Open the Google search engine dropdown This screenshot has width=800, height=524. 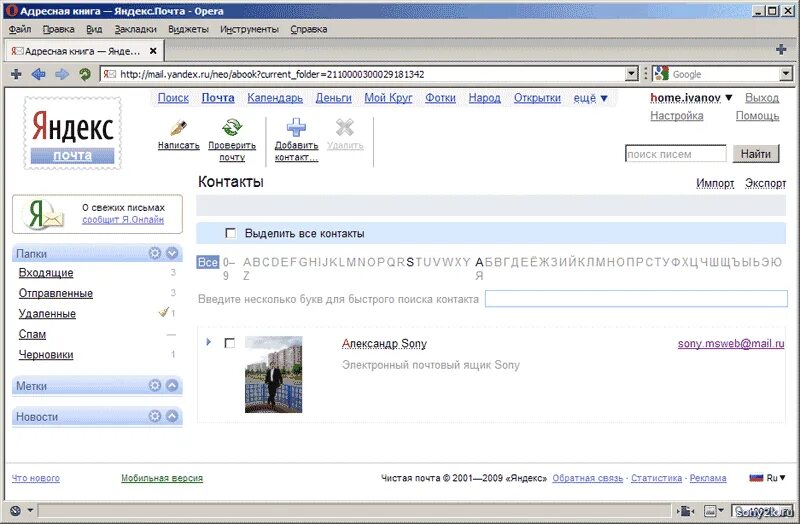(x=786, y=74)
